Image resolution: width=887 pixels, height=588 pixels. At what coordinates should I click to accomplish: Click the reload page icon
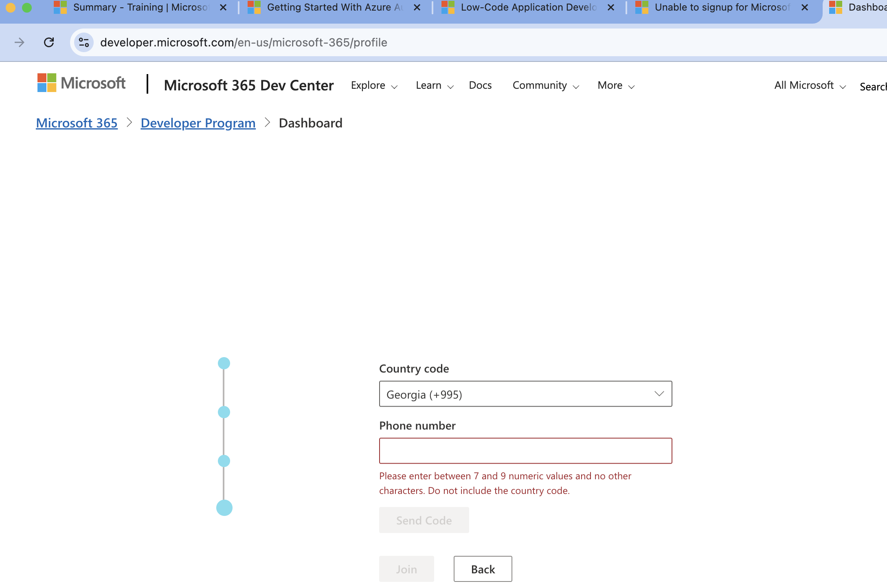pyautogui.click(x=49, y=42)
